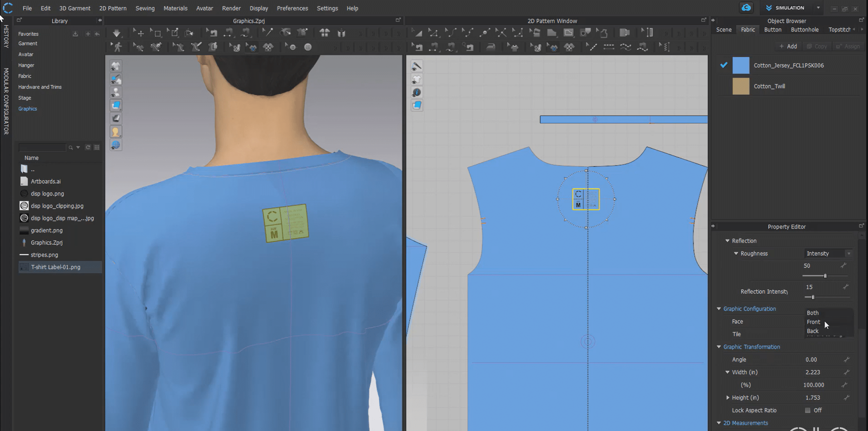Viewport: 868px width, 431px height.
Task: Open the Materials menu
Action: pos(175,8)
